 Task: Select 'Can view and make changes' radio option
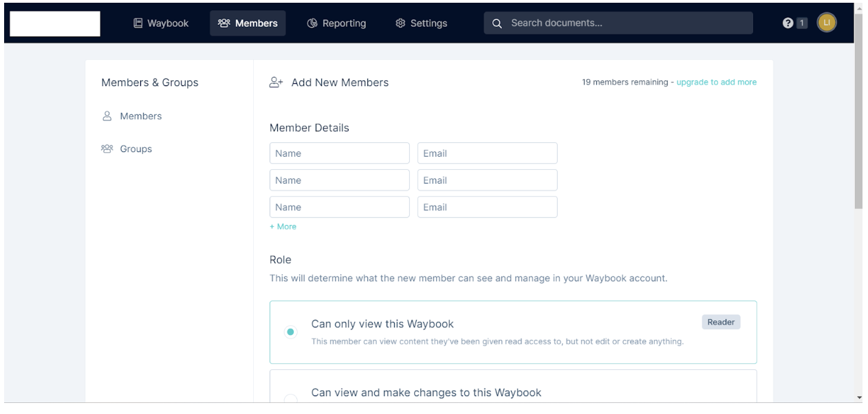point(290,399)
